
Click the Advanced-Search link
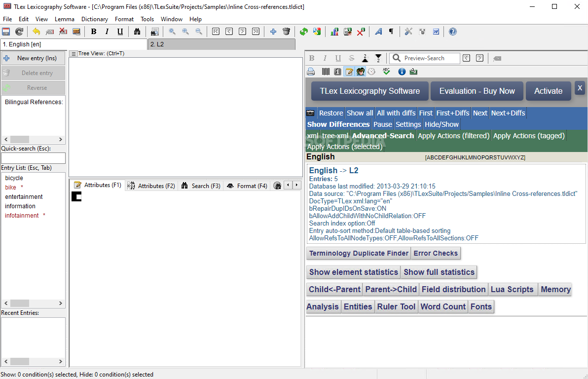click(383, 136)
